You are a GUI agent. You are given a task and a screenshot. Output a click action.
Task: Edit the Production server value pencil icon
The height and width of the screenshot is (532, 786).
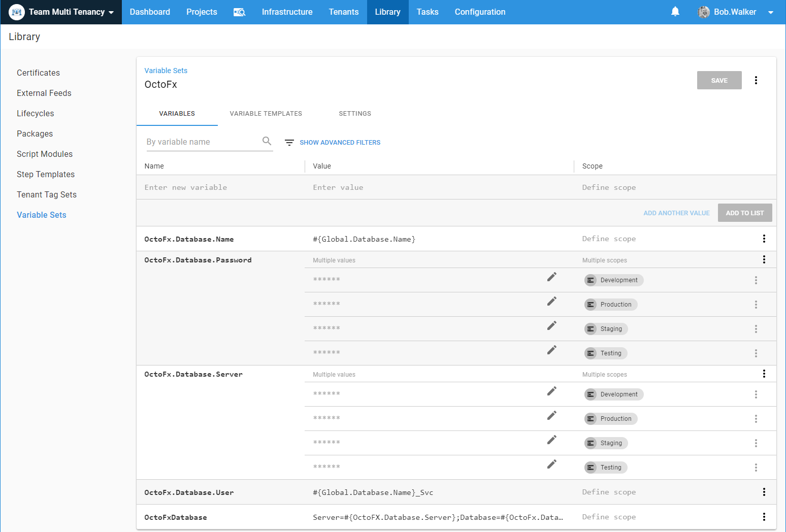point(551,416)
